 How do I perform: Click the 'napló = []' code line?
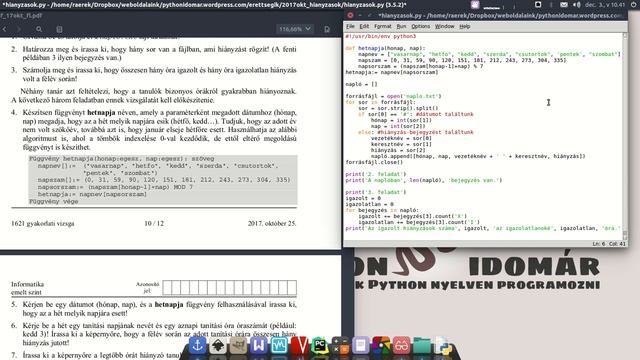pyautogui.click(x=362, y=84)
